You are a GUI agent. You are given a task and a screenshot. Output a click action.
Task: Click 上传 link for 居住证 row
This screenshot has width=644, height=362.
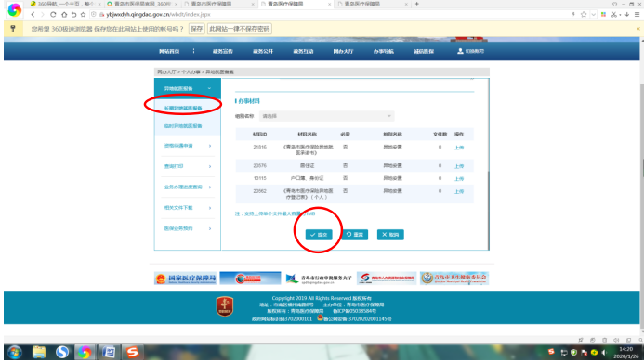coord(459,166)
